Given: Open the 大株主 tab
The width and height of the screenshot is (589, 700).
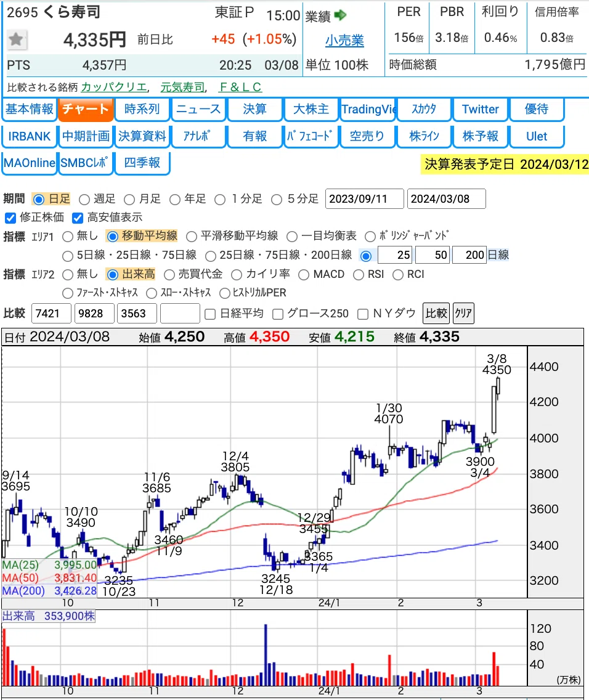Looking at the screenshot, I should [311, 110].
